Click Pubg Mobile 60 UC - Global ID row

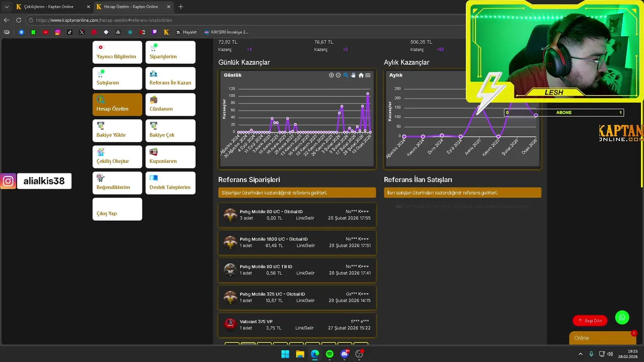[297, 215]
